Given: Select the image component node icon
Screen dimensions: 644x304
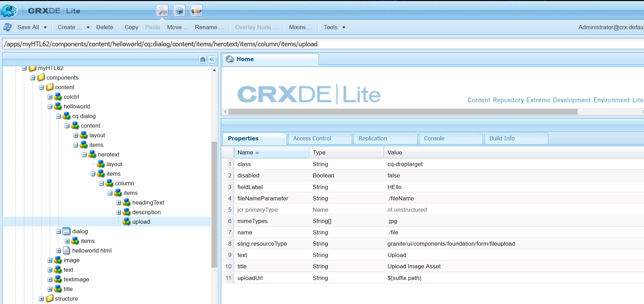Looking at the screenshot, I should 58,260.
